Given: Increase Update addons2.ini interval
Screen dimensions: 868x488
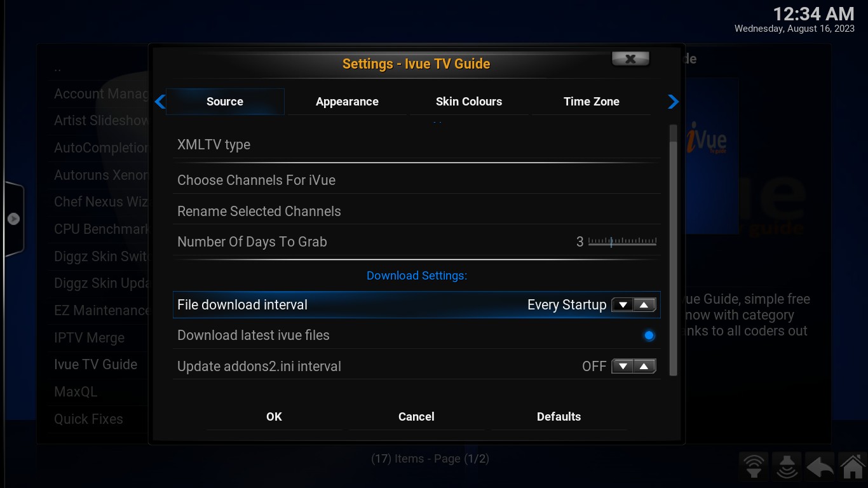Looking at the screenshot, I should 644,367.
